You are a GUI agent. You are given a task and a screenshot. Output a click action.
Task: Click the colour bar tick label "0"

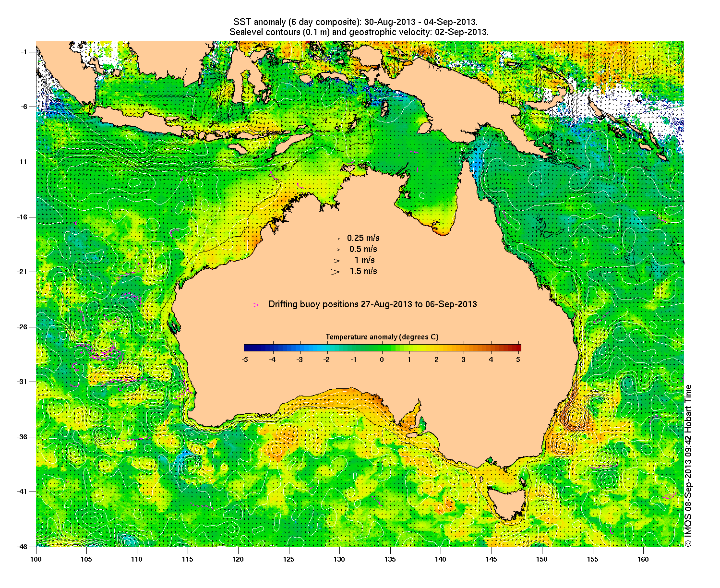click(x=382, y=359)
